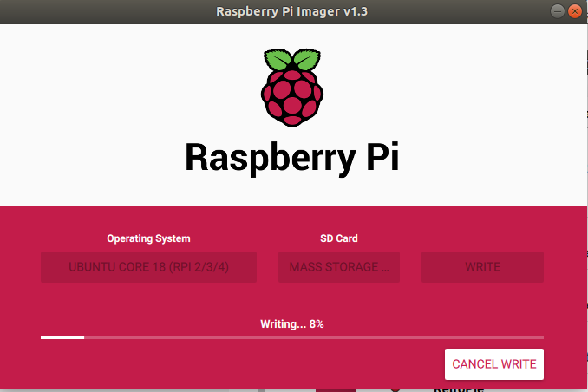Click the 'Writing... 8%' status text
The width and height of the screenshot is (588, 392).
tap(292, 323)
